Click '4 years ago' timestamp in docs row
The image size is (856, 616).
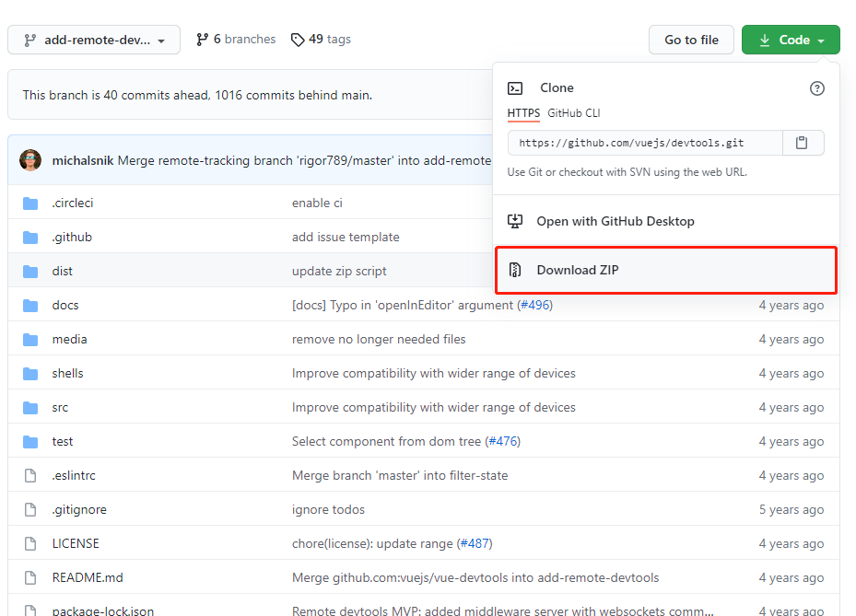(791, 305)
